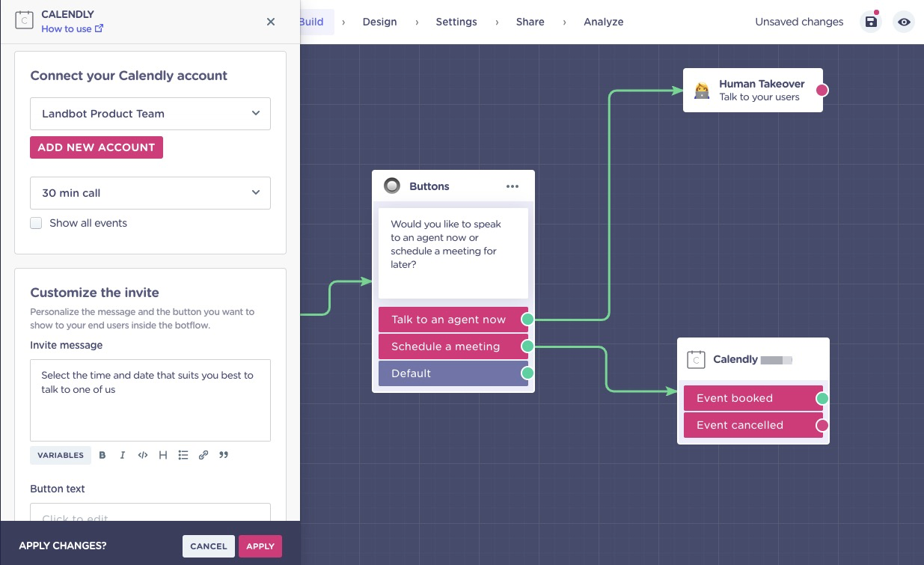
Task: Select the Default button option
Action: pos(453,373)
